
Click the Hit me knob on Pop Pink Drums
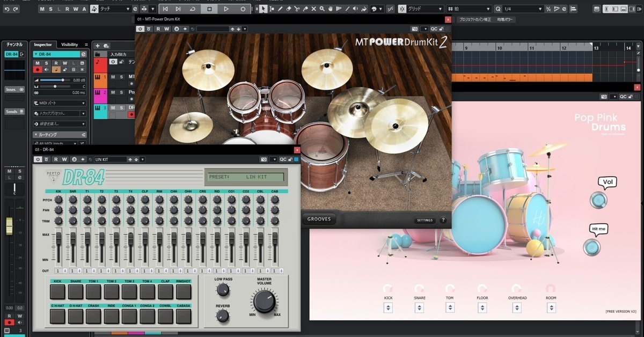[x=591, y=247]
